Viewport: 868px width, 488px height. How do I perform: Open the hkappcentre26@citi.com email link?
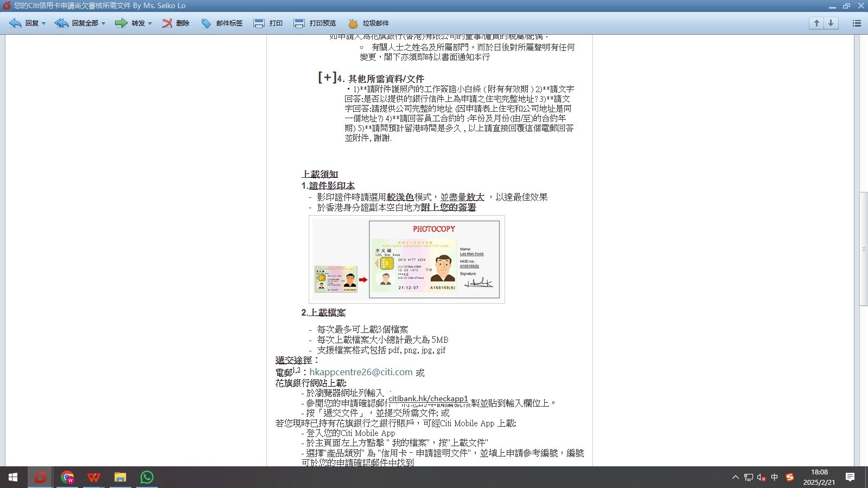(x=361, y=372)
